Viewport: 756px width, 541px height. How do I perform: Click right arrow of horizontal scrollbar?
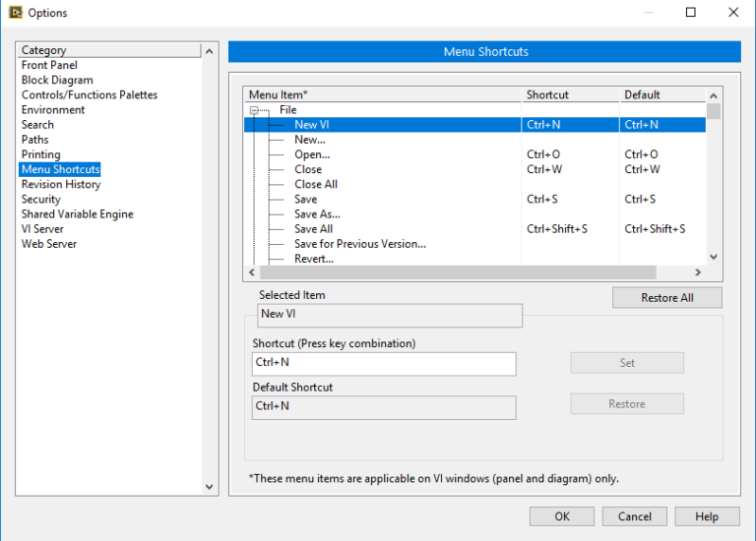click(x=698, y=272)
